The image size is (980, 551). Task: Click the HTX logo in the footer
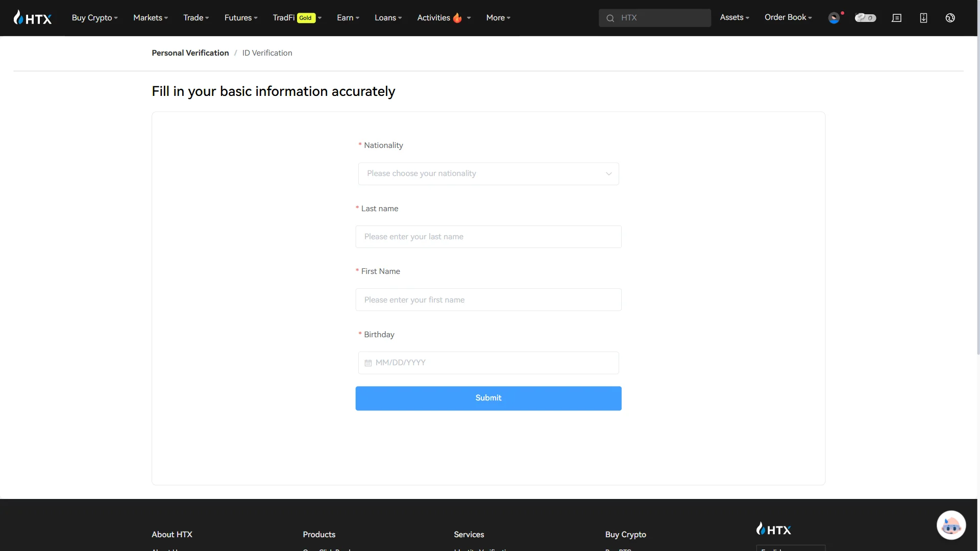[774, 529]
